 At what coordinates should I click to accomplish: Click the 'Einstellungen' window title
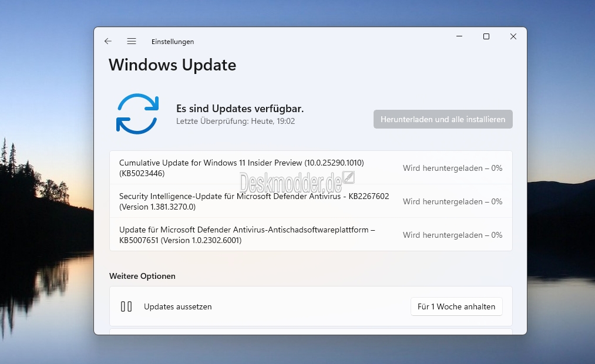coord(173,42)
